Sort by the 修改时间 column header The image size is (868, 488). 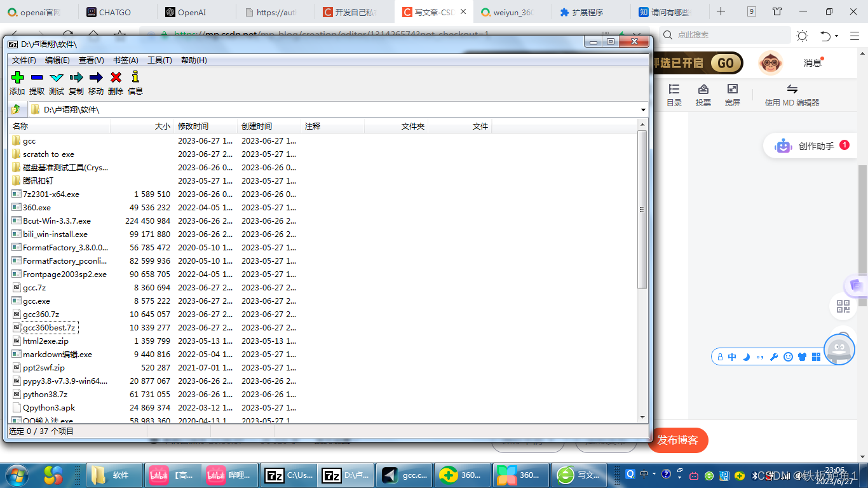[x=206, y=126]
